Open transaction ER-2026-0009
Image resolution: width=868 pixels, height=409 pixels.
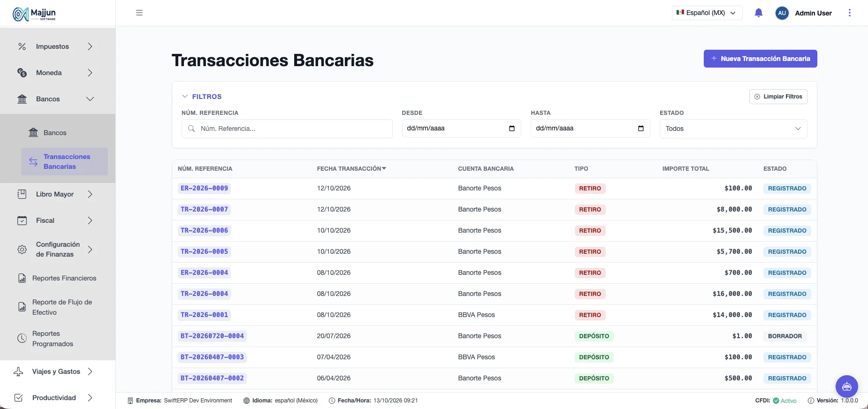[x=204, y=188]
